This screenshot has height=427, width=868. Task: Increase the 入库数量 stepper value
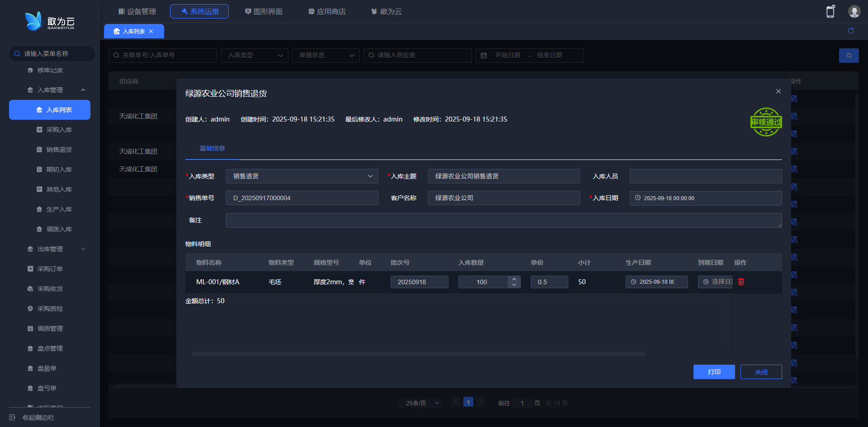(x=514, y=279)
